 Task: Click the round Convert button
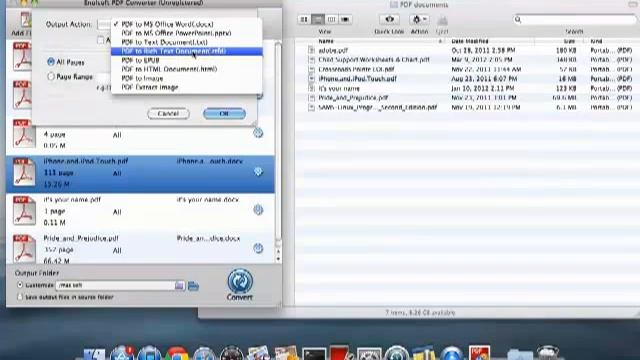(x=240, y=281)
